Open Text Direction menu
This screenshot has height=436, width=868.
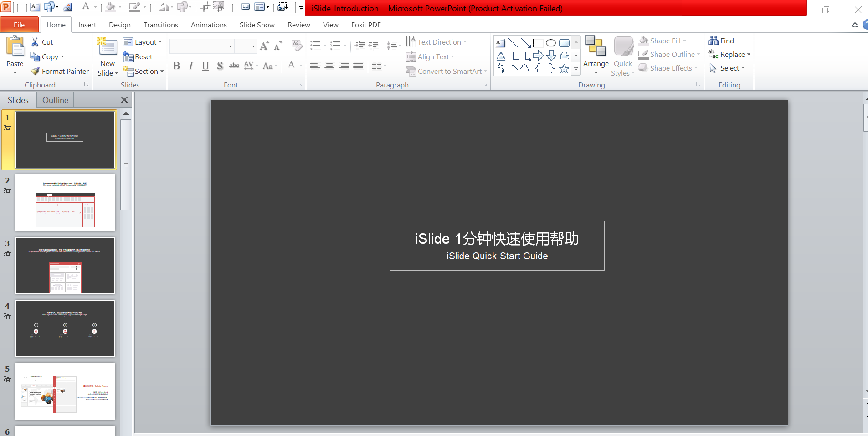436,42
